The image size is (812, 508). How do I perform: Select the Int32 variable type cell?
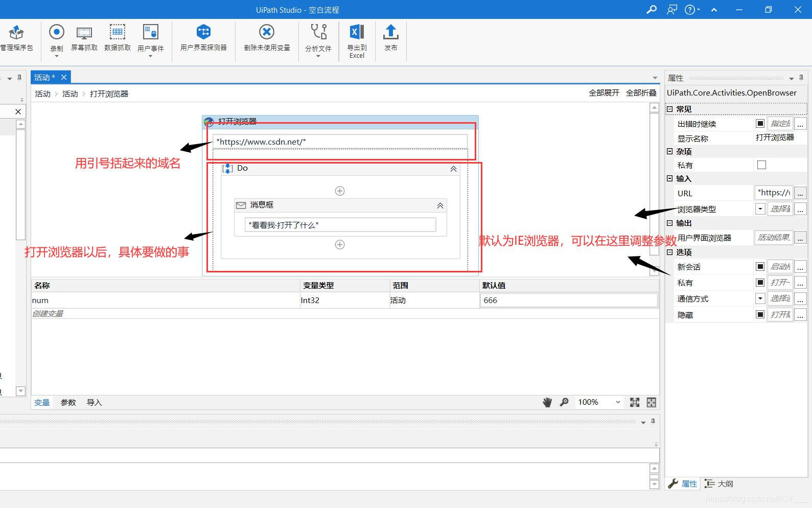[344, 300]
